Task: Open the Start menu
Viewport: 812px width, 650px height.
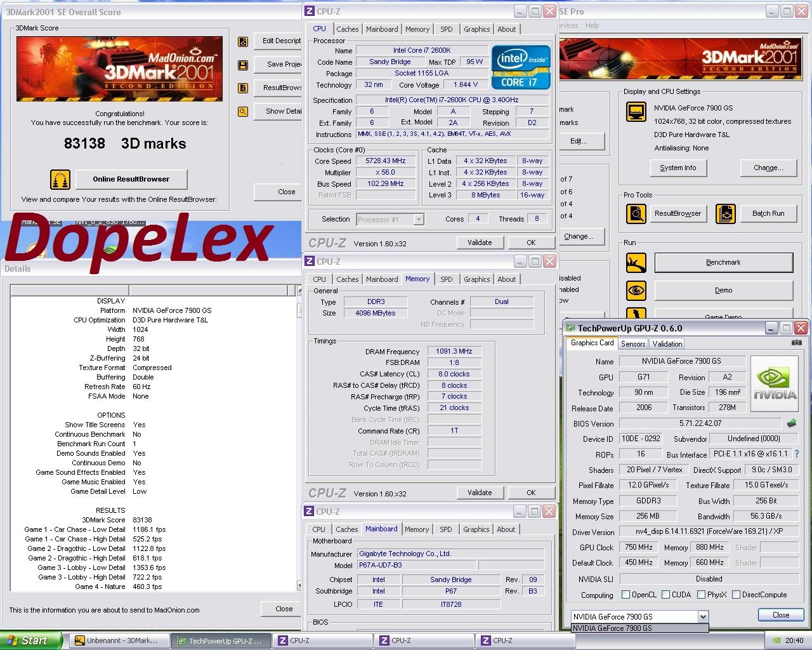Action: click(x=31, y=640)
